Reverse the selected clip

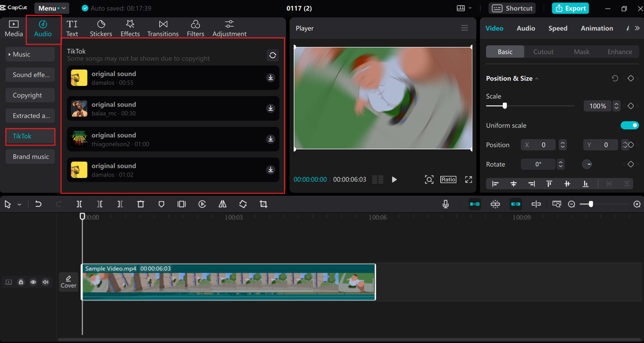tap(202, 204)
